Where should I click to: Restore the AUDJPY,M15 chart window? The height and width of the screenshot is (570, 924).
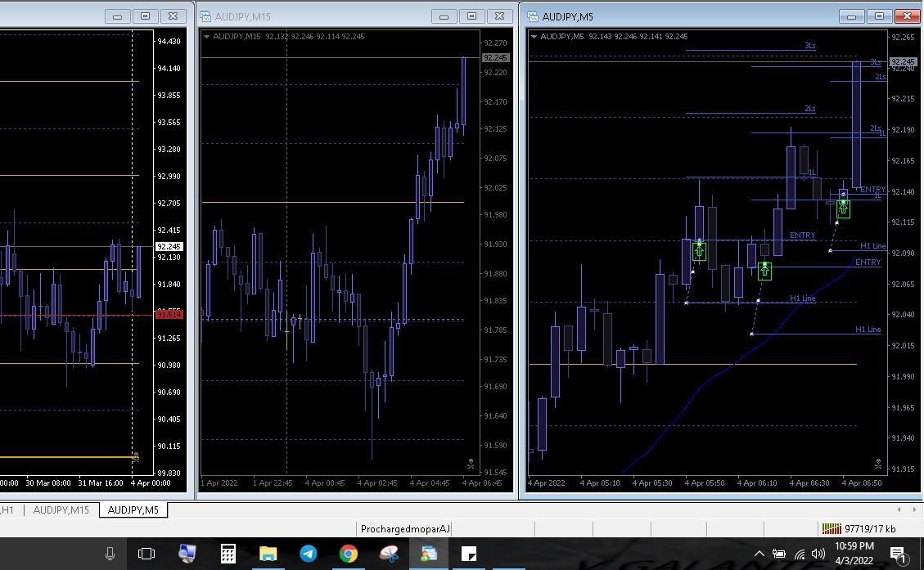click(x=471, y=16)
